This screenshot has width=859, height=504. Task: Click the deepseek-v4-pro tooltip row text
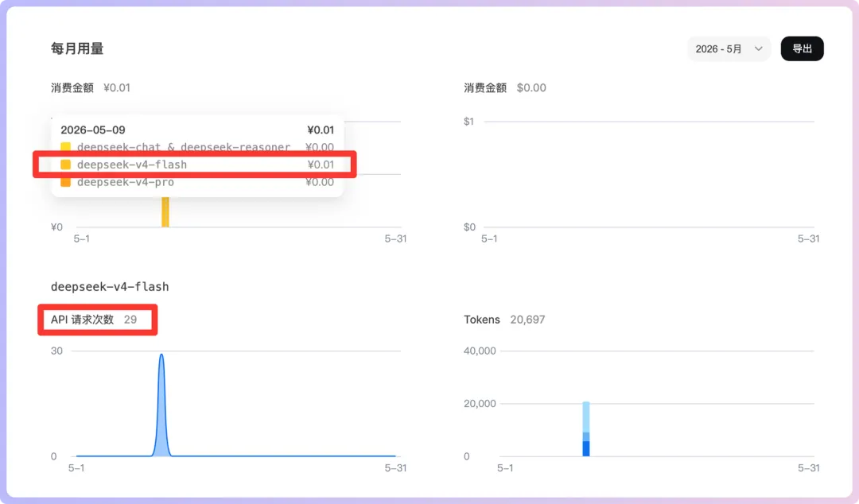(x=126, y=182)
